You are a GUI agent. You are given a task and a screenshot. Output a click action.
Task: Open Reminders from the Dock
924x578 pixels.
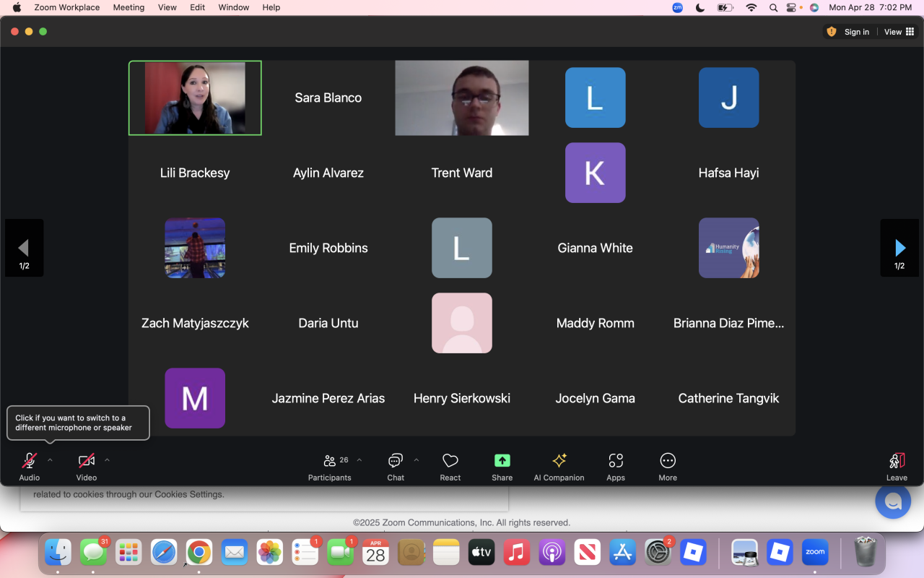(305, 553)
